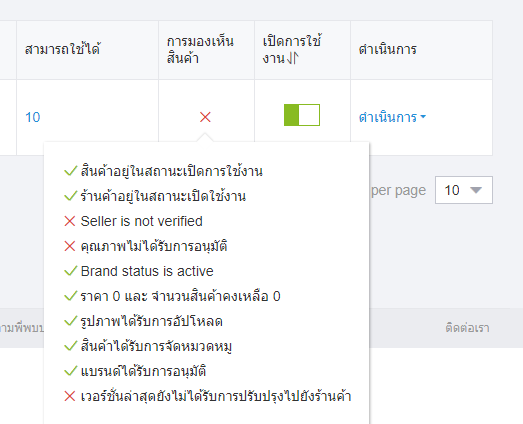Click green checkmark beside แบรนด์ได้รับการอนุมัติ
The width and height of the screenshot is (523, 424).
(70, 371)
